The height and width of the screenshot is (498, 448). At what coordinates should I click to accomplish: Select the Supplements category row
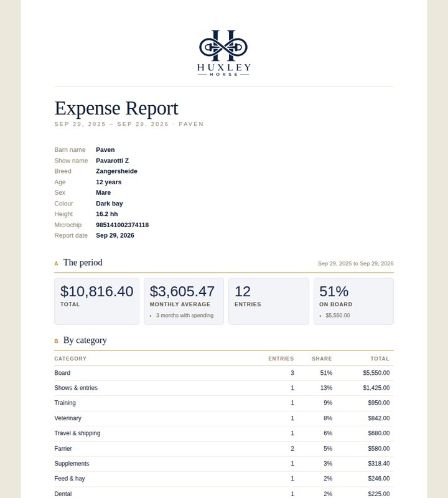pos(224,464)
